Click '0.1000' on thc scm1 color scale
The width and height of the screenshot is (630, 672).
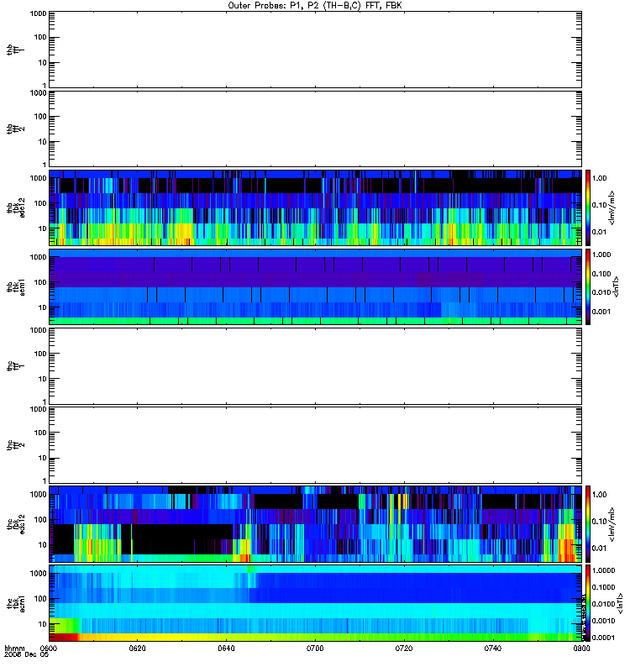click(x=603, y=587)
